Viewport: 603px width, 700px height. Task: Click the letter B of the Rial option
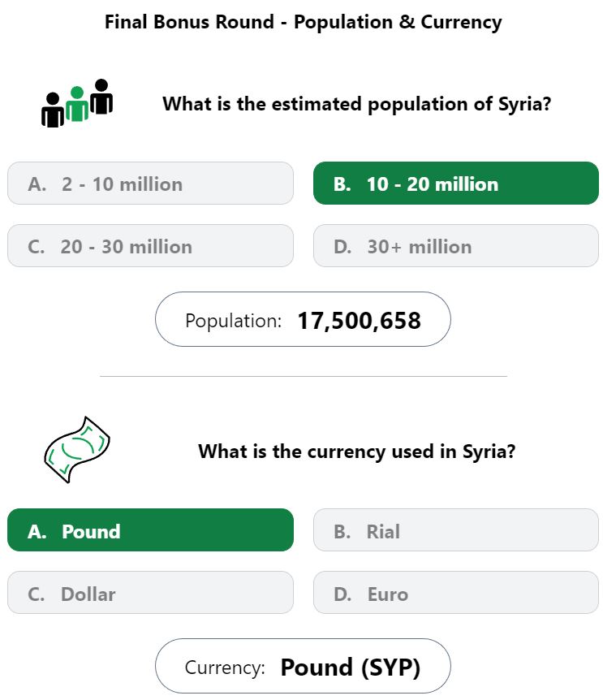pyautogui.click(x=341, y=532)
